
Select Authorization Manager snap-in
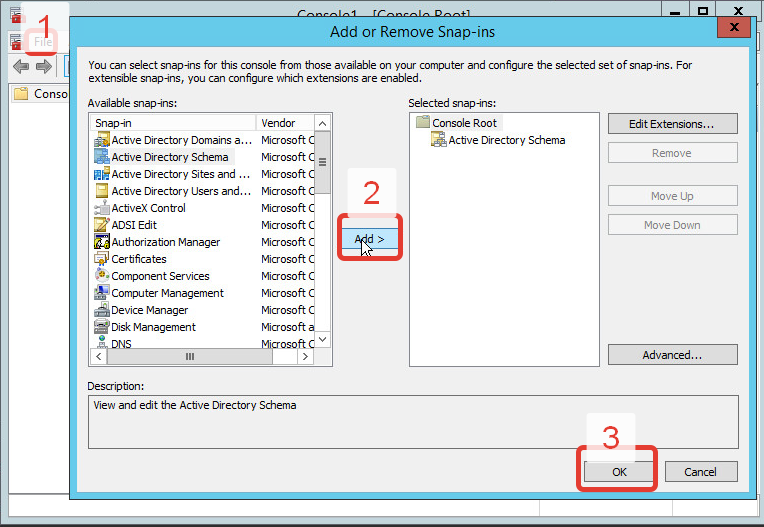pyautogui.click(x=166, y=242)
